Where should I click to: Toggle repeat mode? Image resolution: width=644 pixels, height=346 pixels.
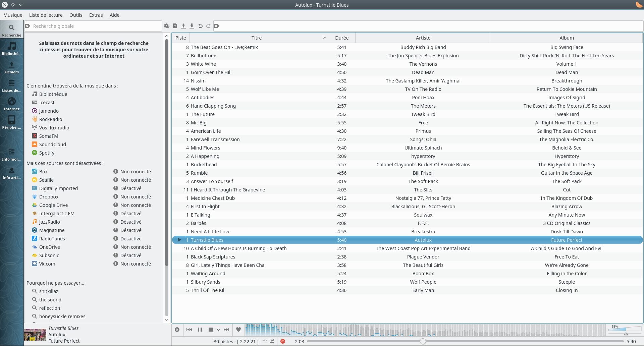click(x=265, y=341)
